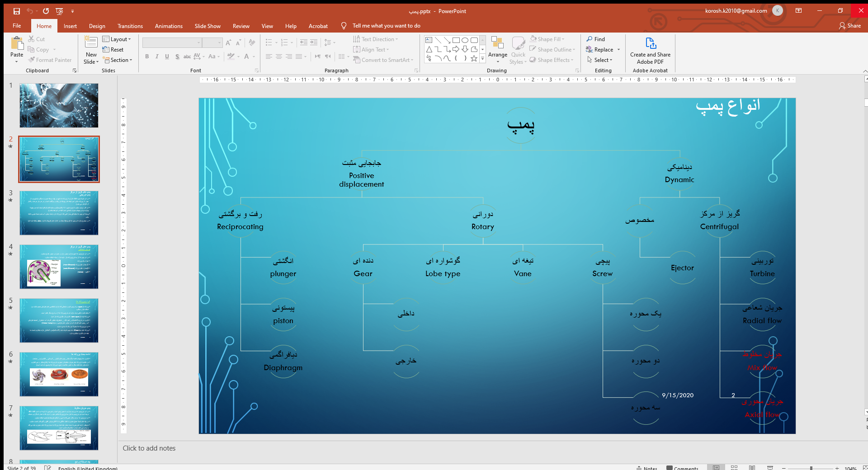Image resolution: width=868 pixels, height=470 pixels.
Task: Open Align Text dropdown
Action: (x=371, y=50)
